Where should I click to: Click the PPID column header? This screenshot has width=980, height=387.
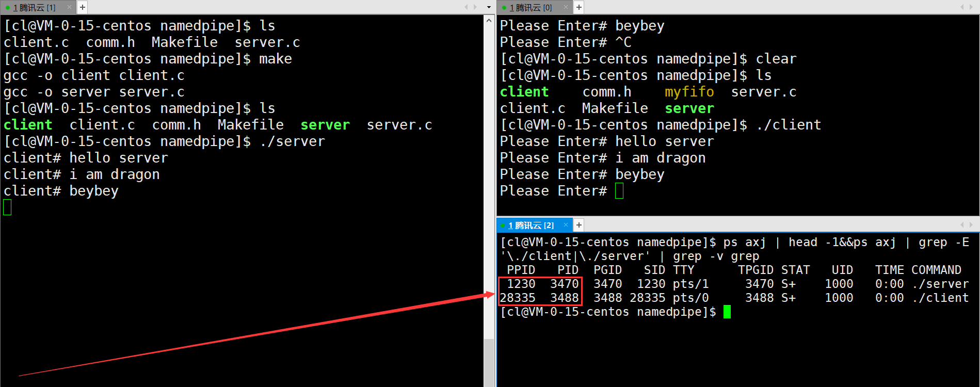[x=521, y=270]
